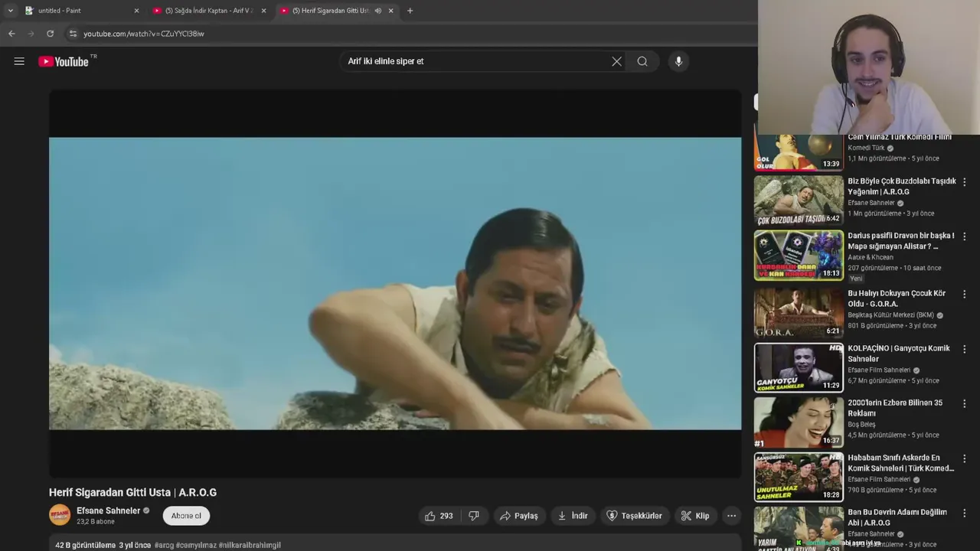Click the #nilkaraibrahimgil hashtag
The image size is (980, 551).
click(250, 545)
